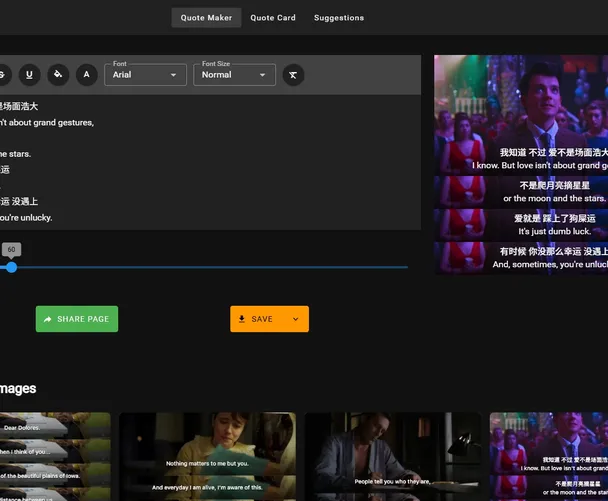Switch to the Quote Maker tab

click(x=206, y=18)
